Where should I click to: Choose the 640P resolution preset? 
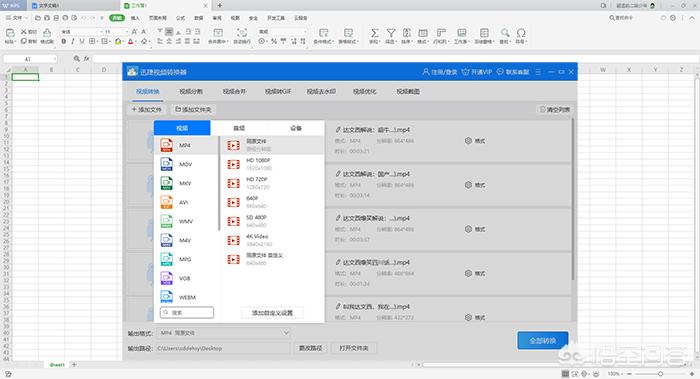coord(272,202)
